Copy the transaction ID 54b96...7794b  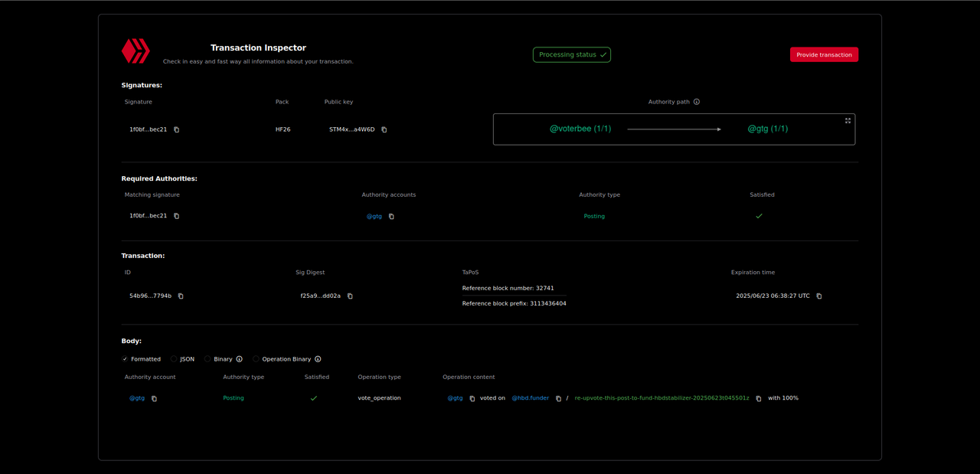click(x=181, y=296)
